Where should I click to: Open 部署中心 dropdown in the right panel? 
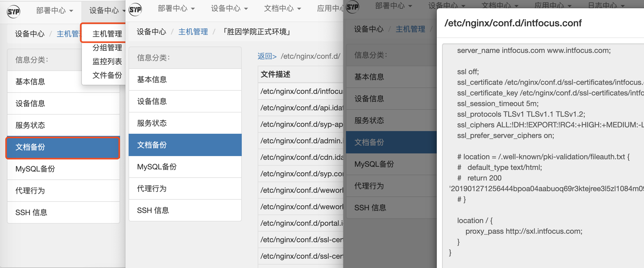(x=393, y=6)
